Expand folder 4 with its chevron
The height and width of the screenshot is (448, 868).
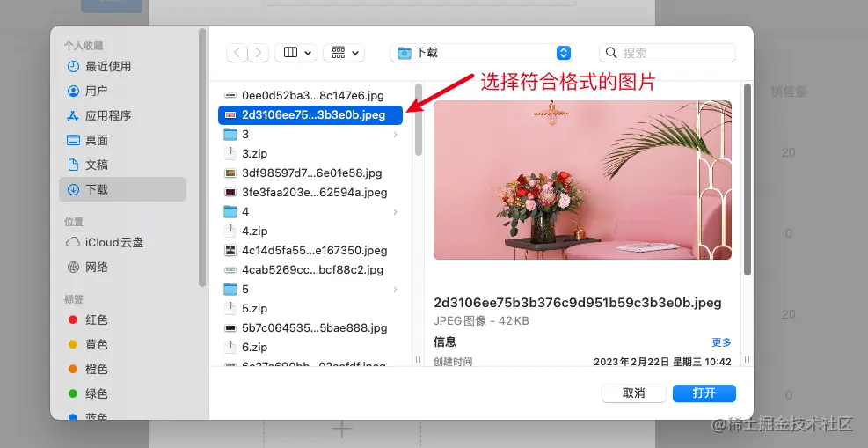pos(395,211)
